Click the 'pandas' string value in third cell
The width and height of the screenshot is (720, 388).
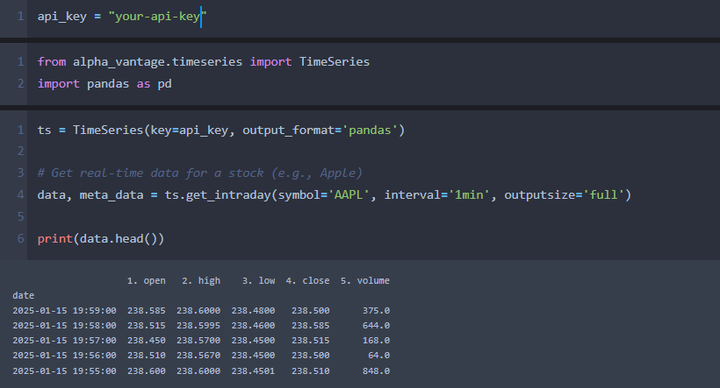coord(370,130)
